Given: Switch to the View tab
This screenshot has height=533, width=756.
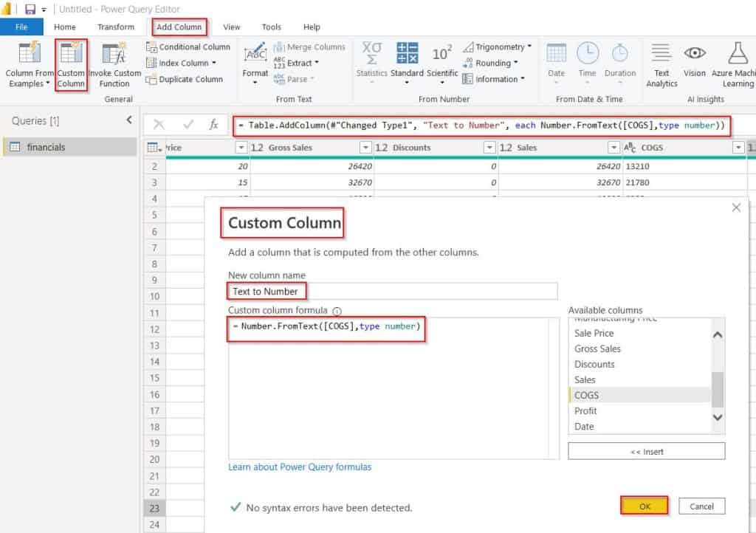Looking at the screenshot, I should pyautogui.click(x=231, y=27).
